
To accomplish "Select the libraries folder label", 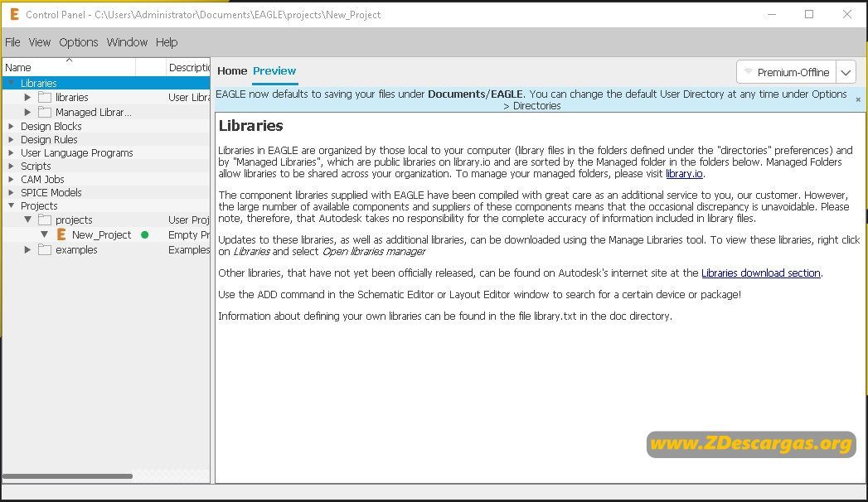I will (72, 97).
